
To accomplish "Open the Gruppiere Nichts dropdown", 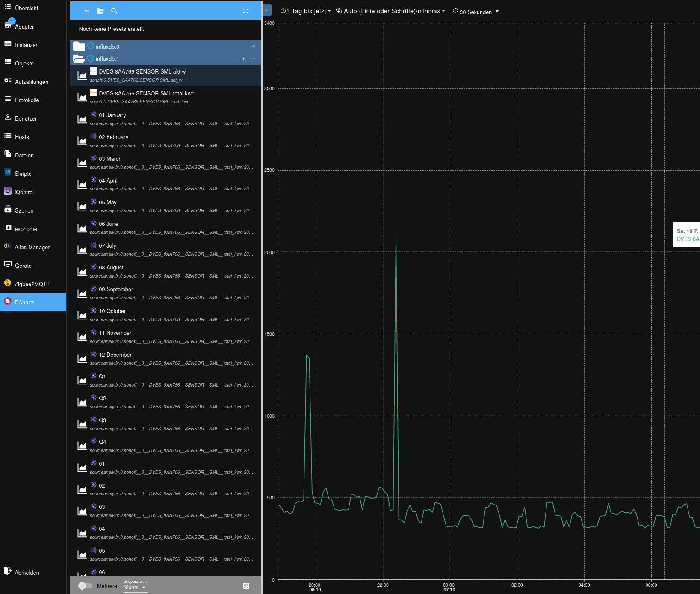I will 135,587.
